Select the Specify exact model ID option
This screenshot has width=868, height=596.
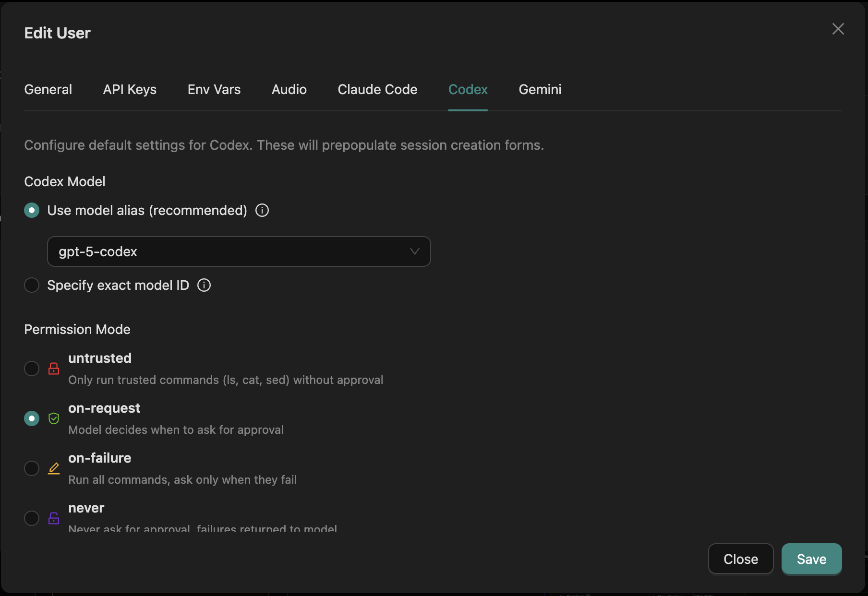click(x=32, y=285)
